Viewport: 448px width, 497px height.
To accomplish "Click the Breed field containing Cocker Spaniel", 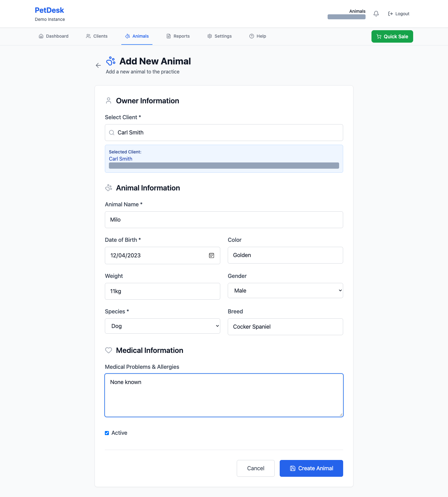I will (x=285, y=327).
